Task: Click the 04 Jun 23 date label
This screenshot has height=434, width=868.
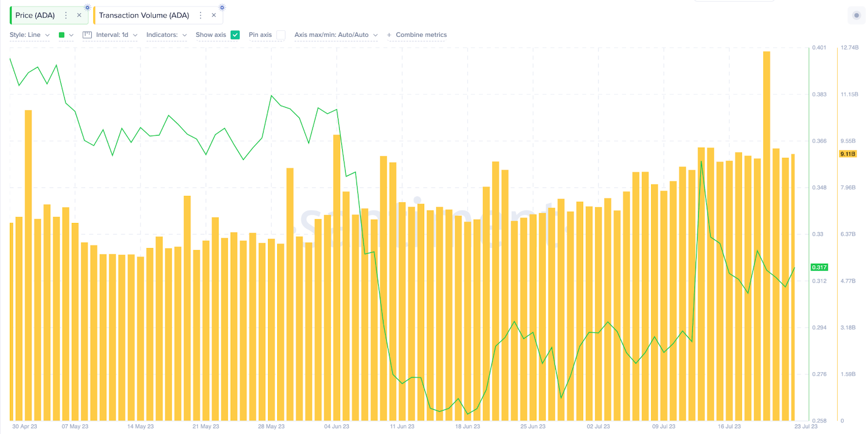Action: (337, 426)
